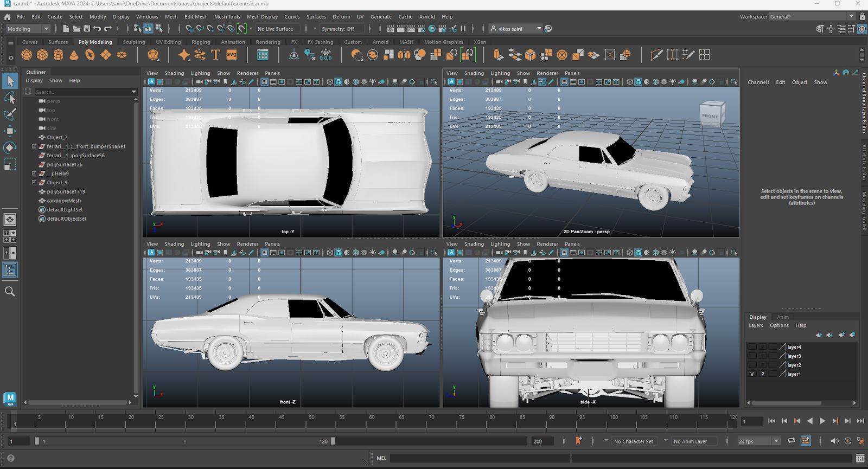868x469 pixels.
Task: Click the Sweep Mesh shelf icon
Action: pyautogui.click(x=200, y=55)
